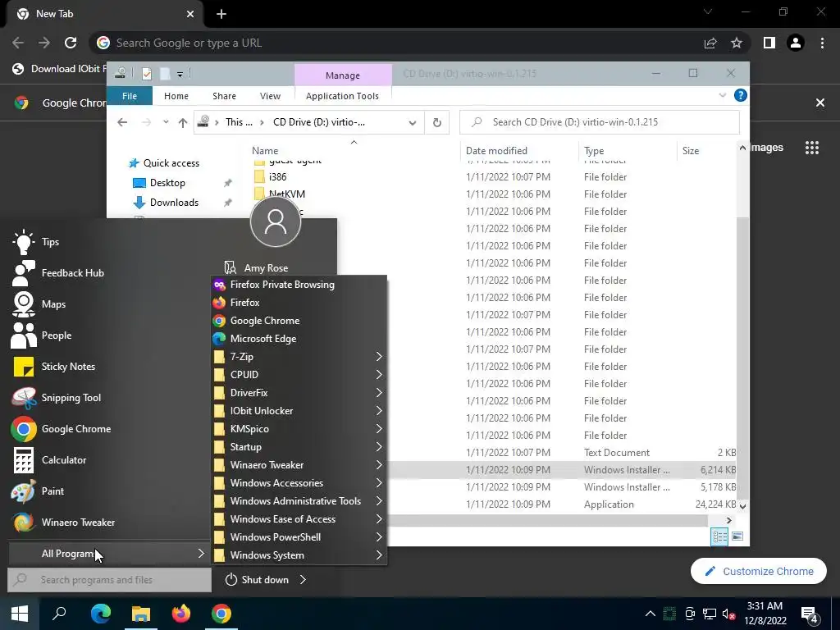The image size is (840, 630).
Task: Focus the Search CD Drive field
Action: pyautogui.click(x=600, y=122)
